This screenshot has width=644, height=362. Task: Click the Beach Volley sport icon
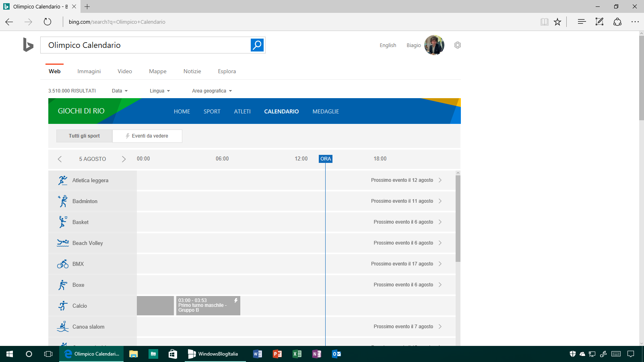(63, 243)
